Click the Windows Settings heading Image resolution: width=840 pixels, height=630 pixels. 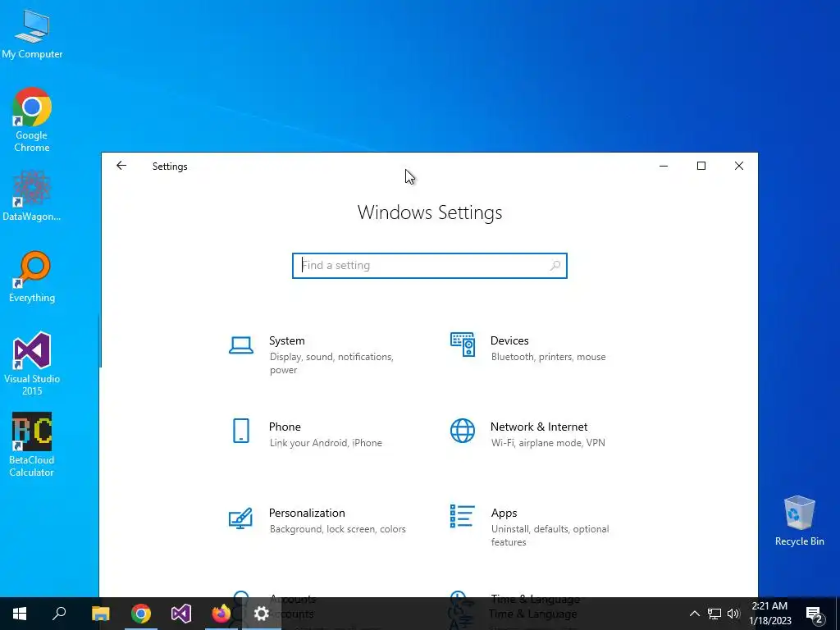430,212
